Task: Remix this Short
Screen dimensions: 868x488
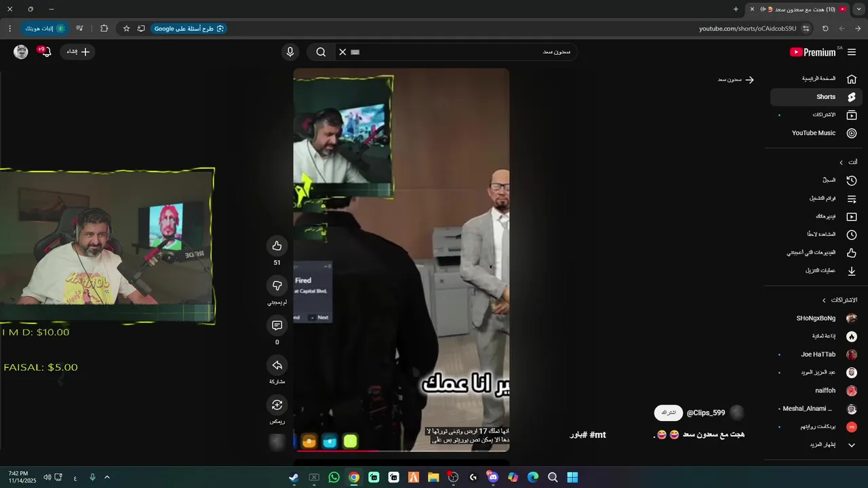Action: (x=277, y=405)
